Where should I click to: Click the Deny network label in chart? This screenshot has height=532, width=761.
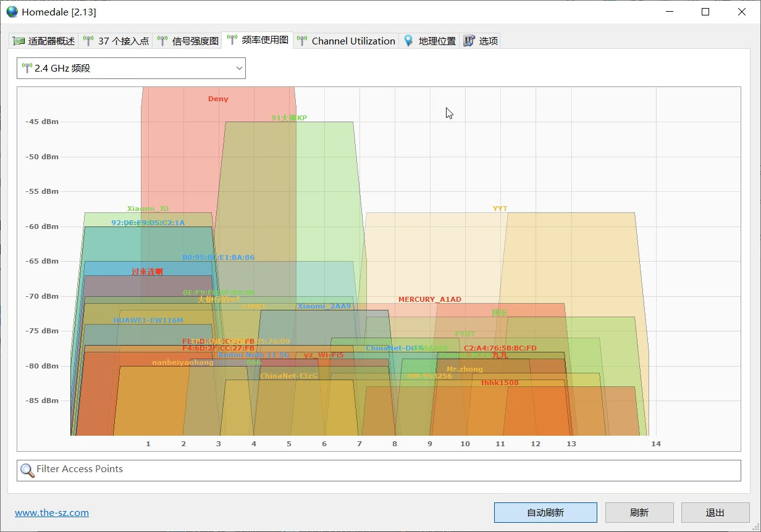218,99
